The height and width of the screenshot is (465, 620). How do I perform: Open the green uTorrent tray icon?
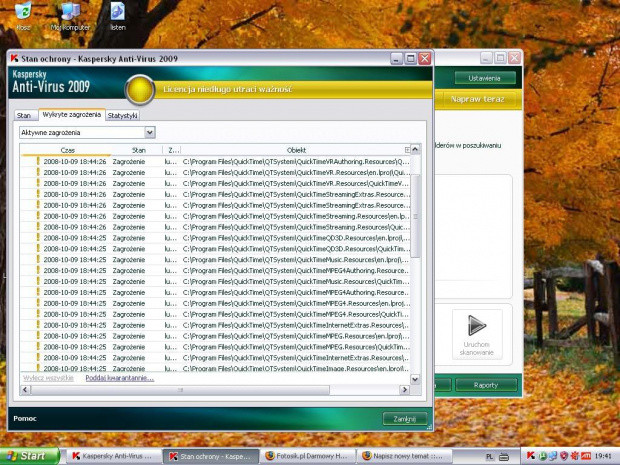click(543, 456)
